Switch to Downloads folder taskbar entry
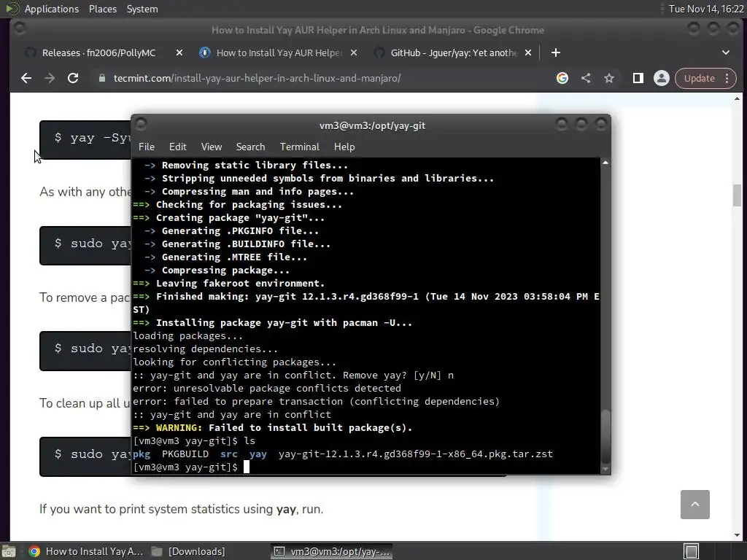This screenshot has height=560, width=747. pyautogui.click(x=188, y=551)
